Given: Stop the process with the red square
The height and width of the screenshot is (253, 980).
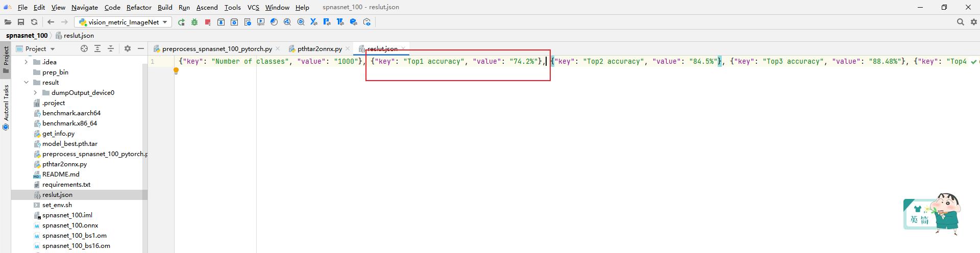Looking at the screenshot, I should [x=208, y=22].
